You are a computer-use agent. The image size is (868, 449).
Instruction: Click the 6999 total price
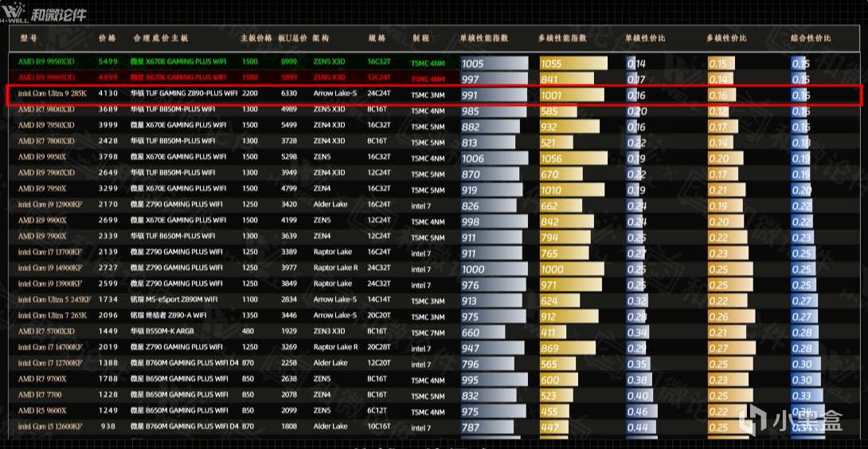289,61
